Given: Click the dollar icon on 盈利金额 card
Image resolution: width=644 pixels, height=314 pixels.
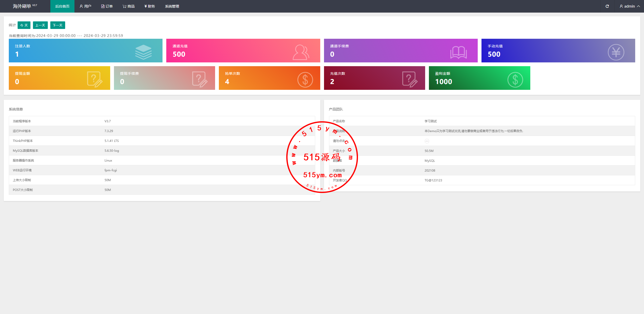Looking at the screenshot, I should pos(515,80).
